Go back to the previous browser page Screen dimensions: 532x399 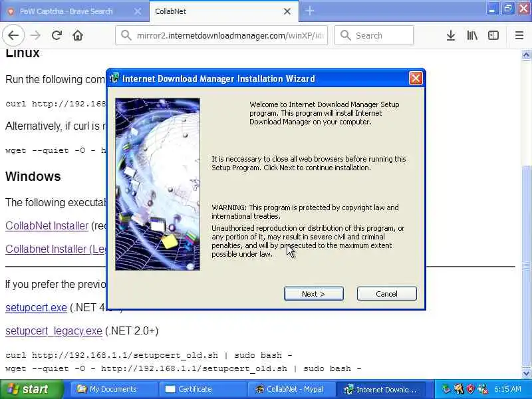[x=13, y=35]
